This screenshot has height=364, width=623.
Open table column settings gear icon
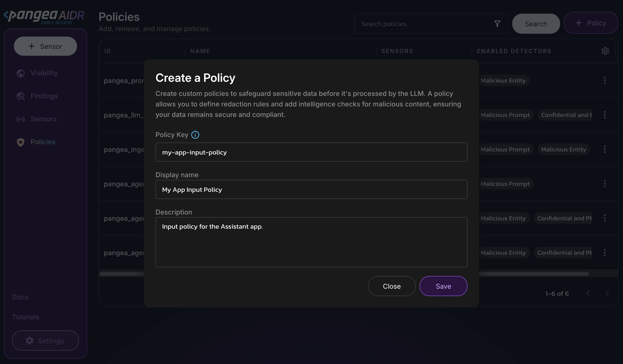coord(605,51)
